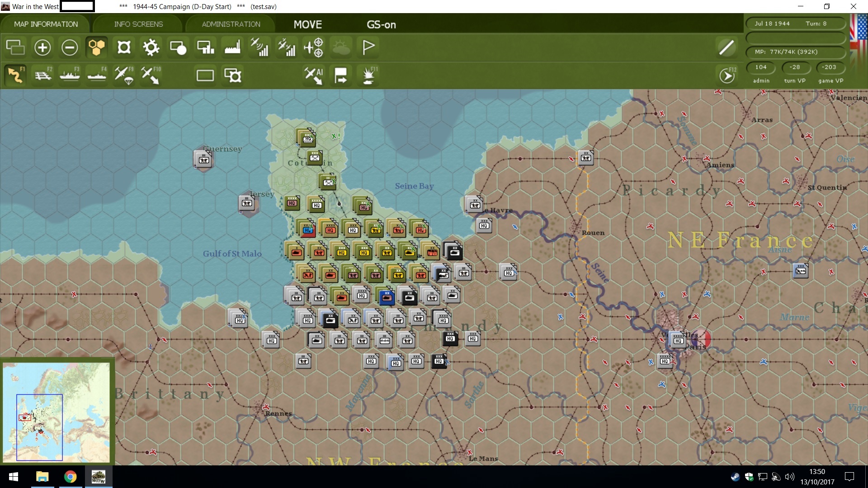
Task: Toggle the unit mode rectangle-circle icon
Action: [x=178, y=47]
